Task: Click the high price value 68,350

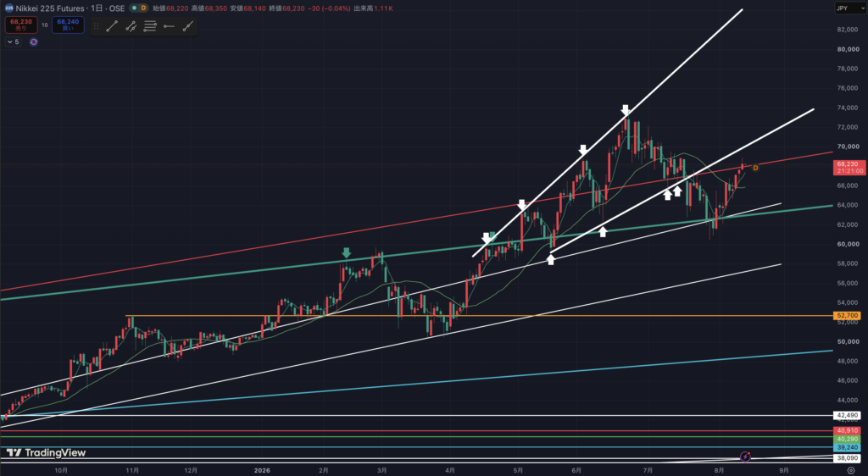Action: [x=216, y=8]
